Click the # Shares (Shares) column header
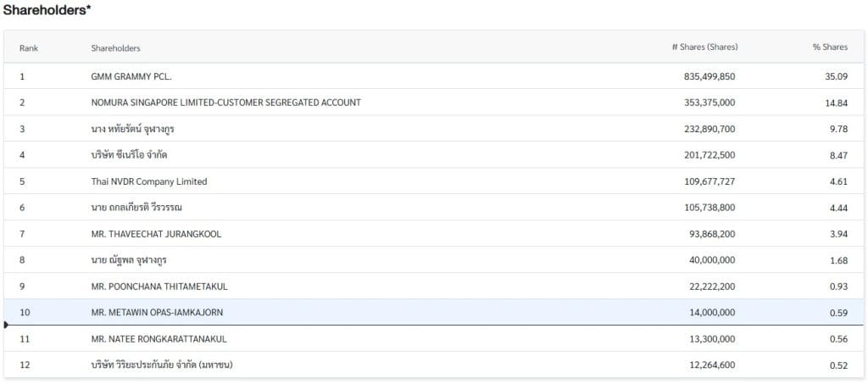Viewport: 868px width, 384px height. point(704,47)
